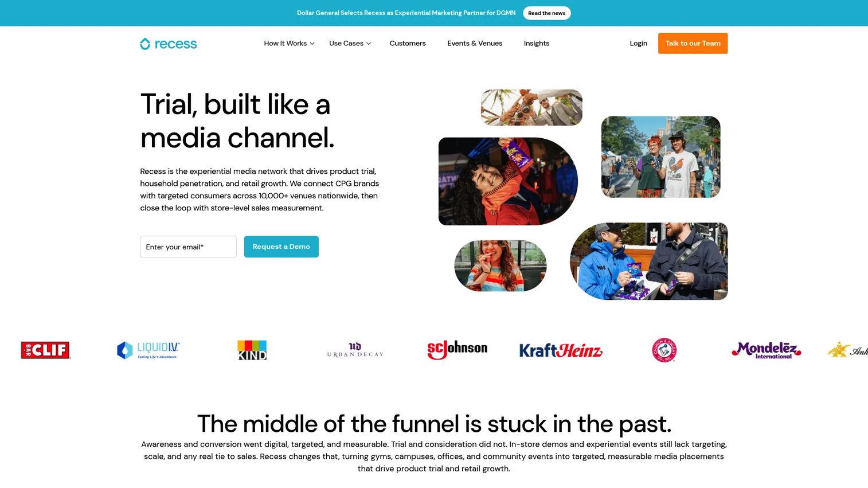
Task: Click the Liquid I.V. logo
Action: tap(148, 350)
